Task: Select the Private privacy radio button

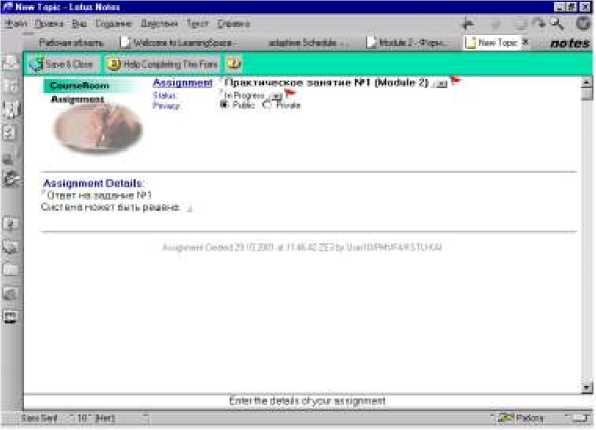Action: tap(267, 105)
